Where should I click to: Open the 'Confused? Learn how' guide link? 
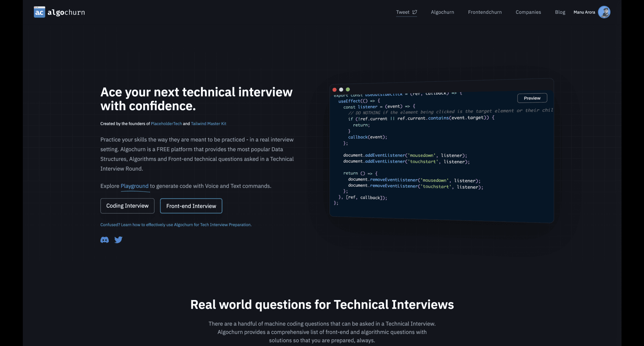pyautogui.click(x=176, y=225)
